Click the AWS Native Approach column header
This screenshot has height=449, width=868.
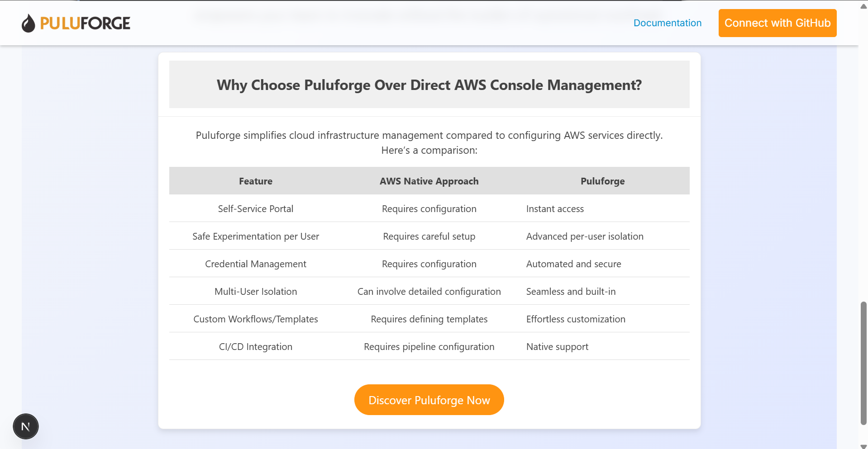429,181
